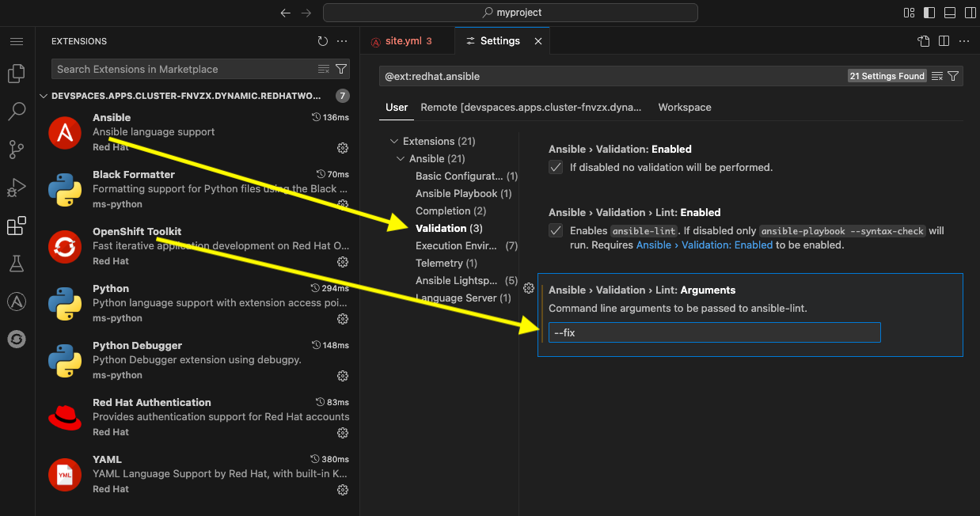The width and height of the screenshot is (980, 516).
Task: Open the Search view in the activity bar
Action: click(x=17, y=111)
